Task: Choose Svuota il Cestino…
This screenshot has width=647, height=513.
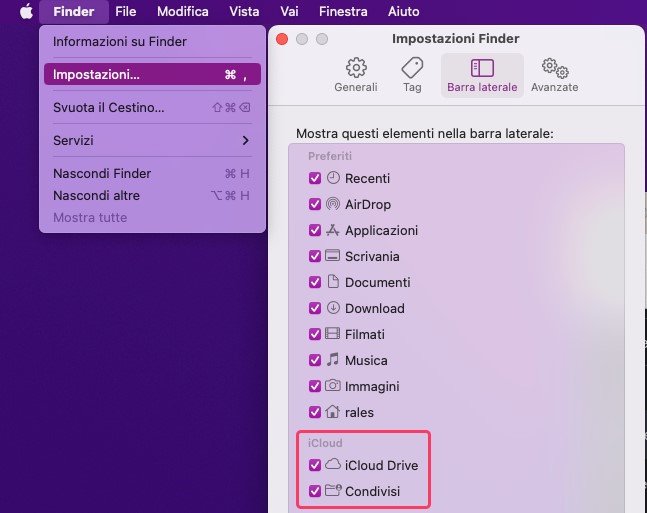Action: 152,107
